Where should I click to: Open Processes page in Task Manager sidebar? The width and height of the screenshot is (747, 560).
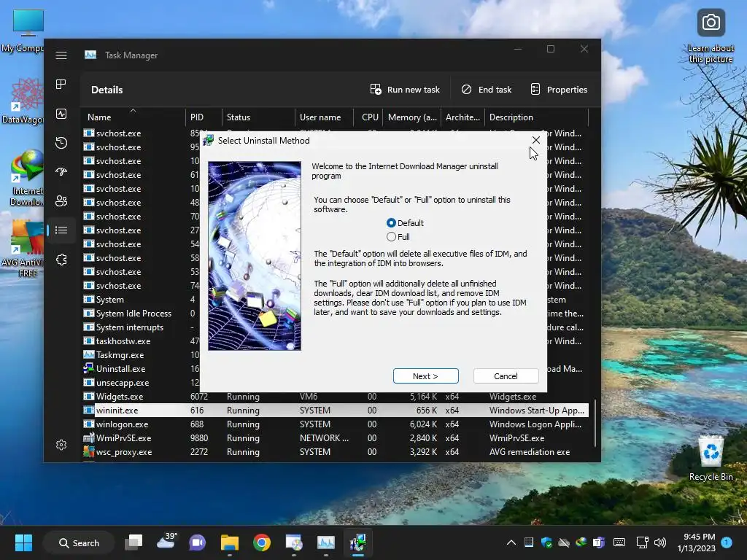pyautogui.click(x=61, y=85)
